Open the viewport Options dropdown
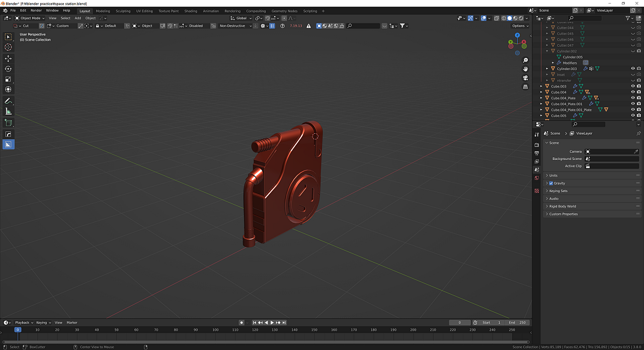Viewport: 644px width, 350px height. click(520, 26)
